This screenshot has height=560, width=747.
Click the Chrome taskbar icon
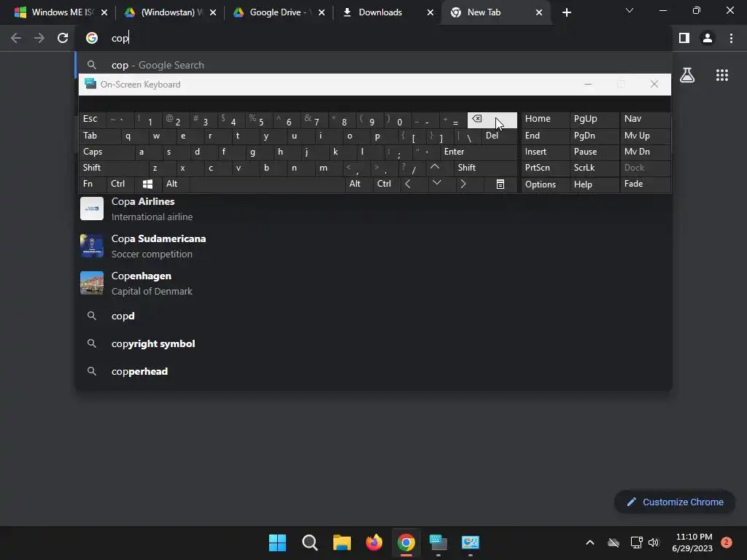click(x=406, y=542)
